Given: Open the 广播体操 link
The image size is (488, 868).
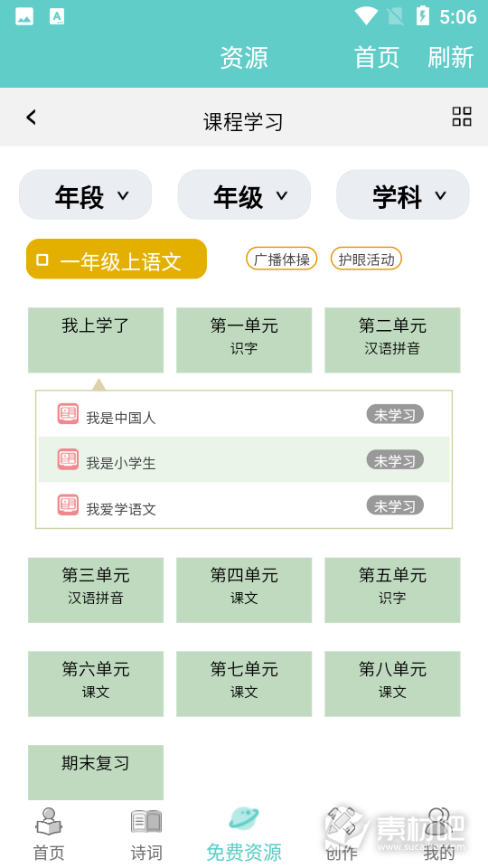Looking at the screenshot, I should (282, 259).
